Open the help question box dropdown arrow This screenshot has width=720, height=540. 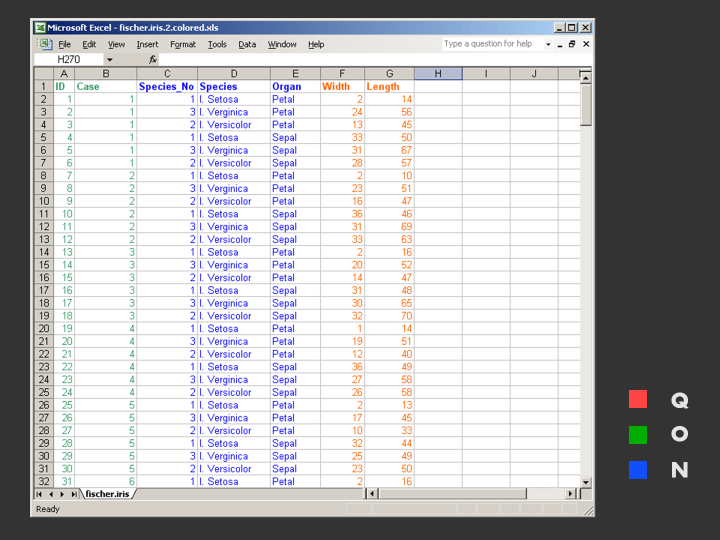[x=548, y=45]
